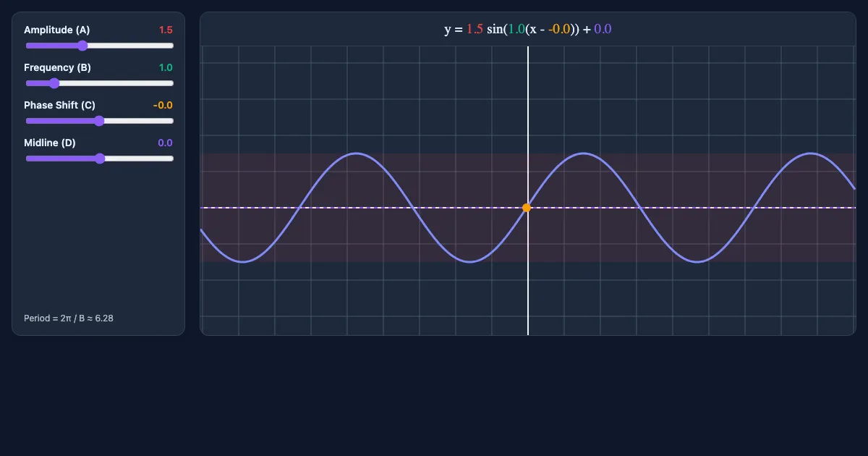Click the Frequency (B) slider handle
Image resolution: width=868 pixels, height=456 pixels.
point(54,83)
